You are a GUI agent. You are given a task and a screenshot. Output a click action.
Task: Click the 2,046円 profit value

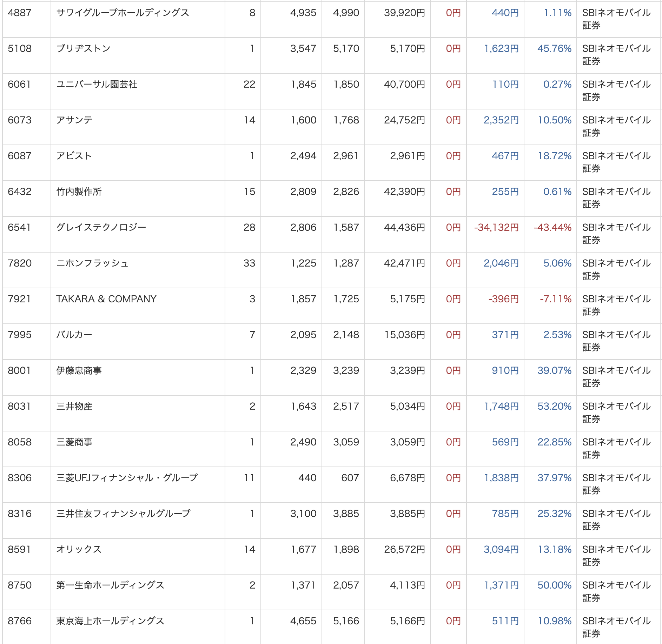click(501, 263)
